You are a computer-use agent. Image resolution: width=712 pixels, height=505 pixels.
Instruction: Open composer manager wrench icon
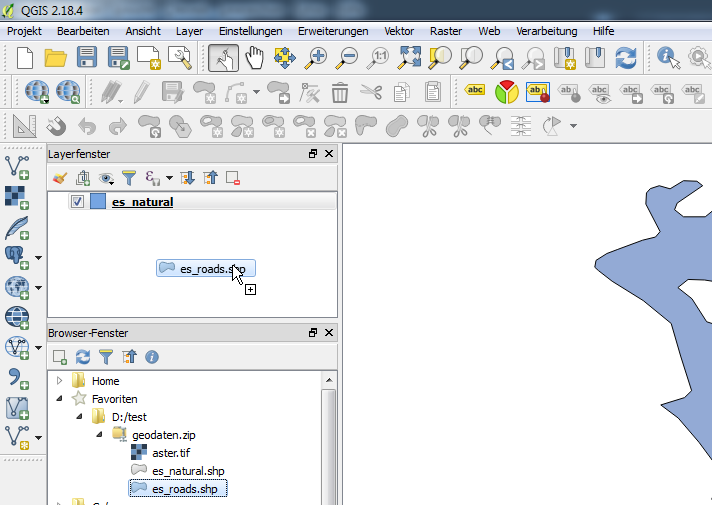click(x=180, y=58)
